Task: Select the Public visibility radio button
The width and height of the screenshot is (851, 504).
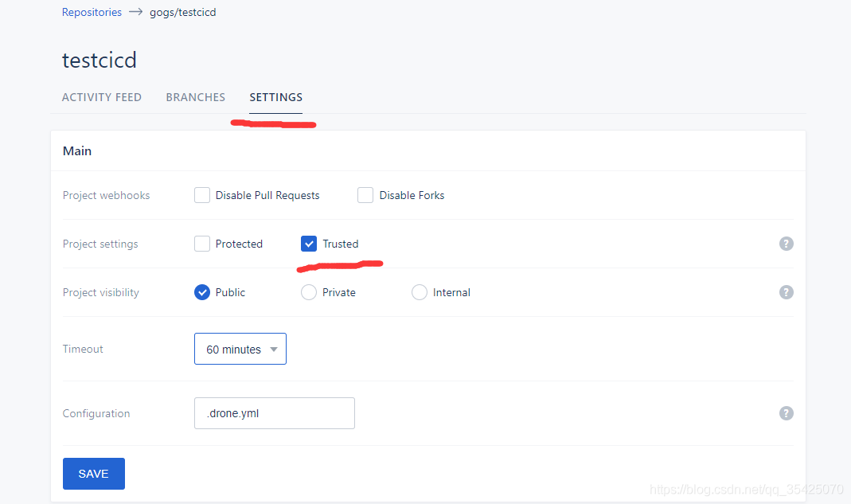Action: [x=202, y=292]
